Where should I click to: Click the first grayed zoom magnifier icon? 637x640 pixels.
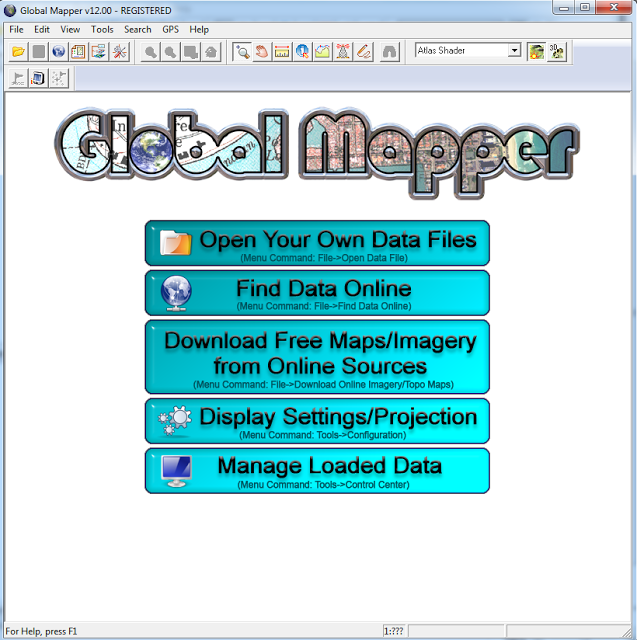pyautogui.click(x=151, y=52)
